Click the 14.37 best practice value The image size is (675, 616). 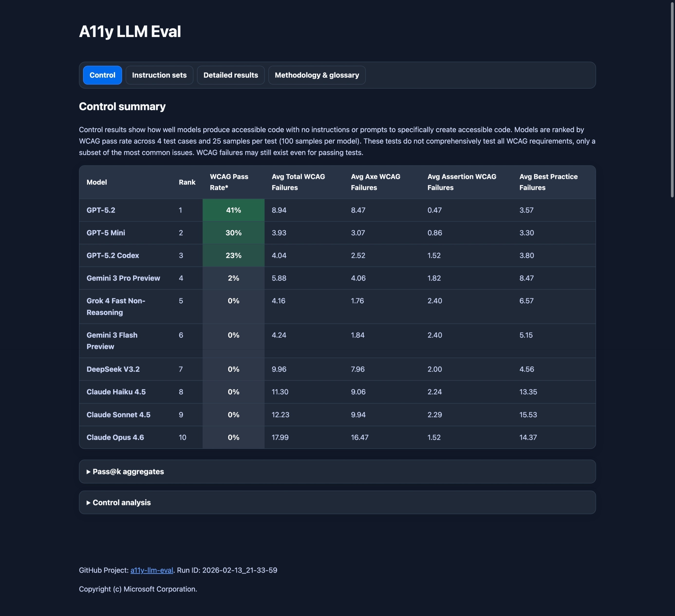point(528,437)
